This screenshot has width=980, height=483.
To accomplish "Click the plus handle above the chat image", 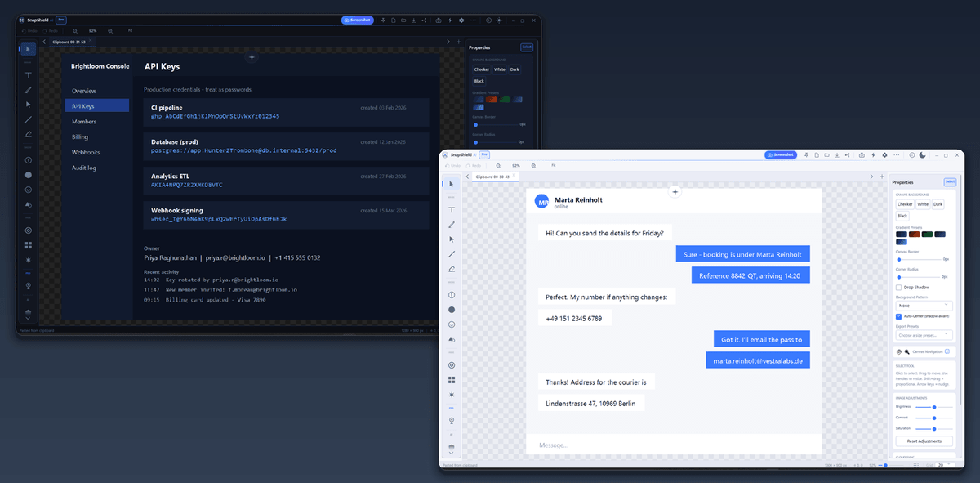I will (675, 192).
